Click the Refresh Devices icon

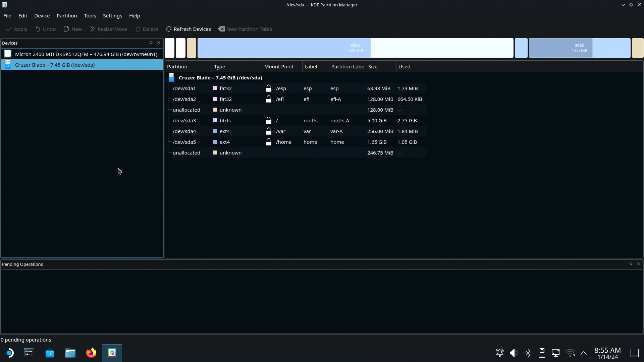click(169, 29)
